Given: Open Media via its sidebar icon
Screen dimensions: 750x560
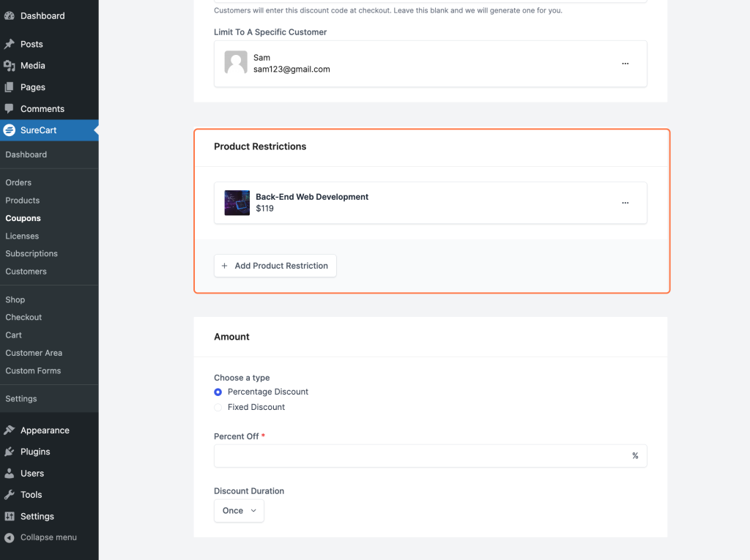Looking at the screenshot, I should coord(10,66).
